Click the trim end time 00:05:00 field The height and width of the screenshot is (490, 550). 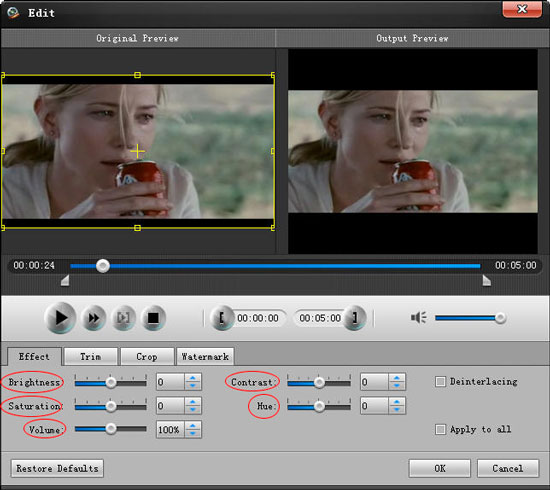tap(320, 318)
